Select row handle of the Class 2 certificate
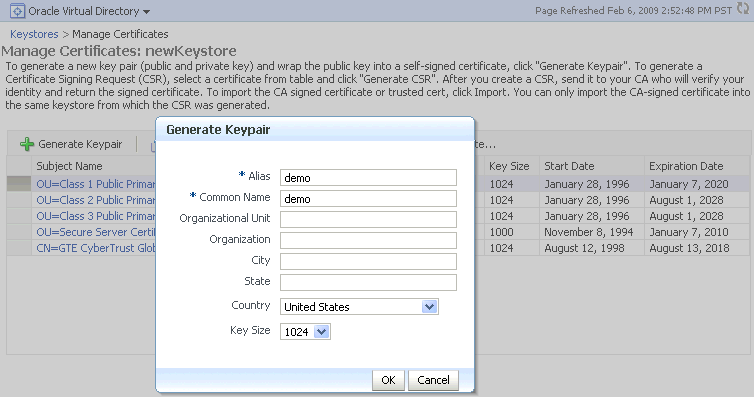 click(x=19, y=200)
